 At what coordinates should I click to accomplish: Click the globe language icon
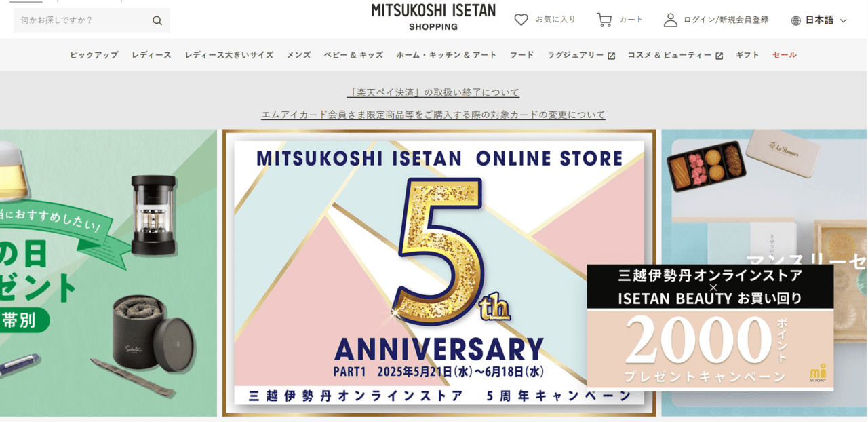(796, 20)
